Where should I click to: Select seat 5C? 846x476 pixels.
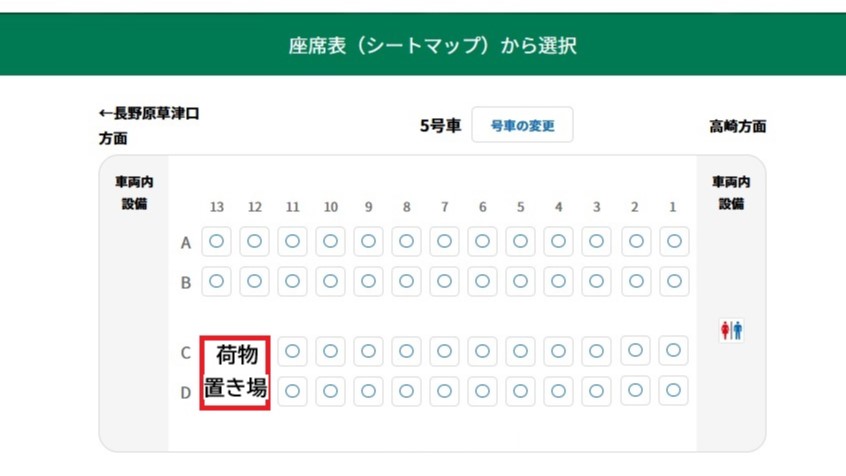click(521, 351)
